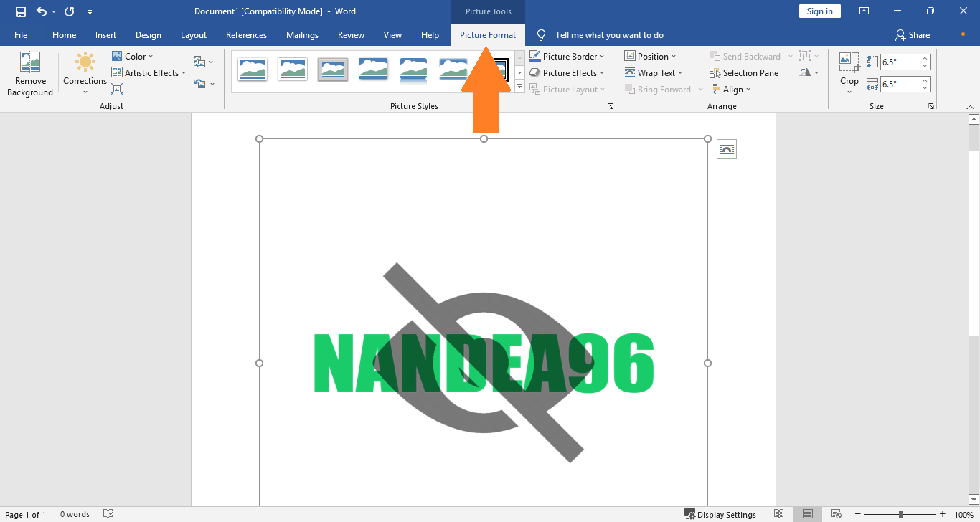Image resolution: width=980 pixels, height=522 pixels.
Task: Switch to the Mailings tab
Action: pos(302,35)
